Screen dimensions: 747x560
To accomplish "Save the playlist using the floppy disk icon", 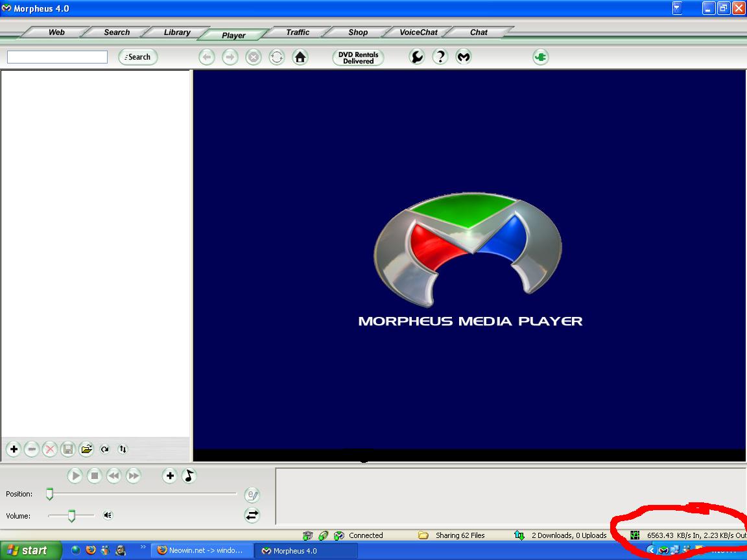I will tap(68, 449).
